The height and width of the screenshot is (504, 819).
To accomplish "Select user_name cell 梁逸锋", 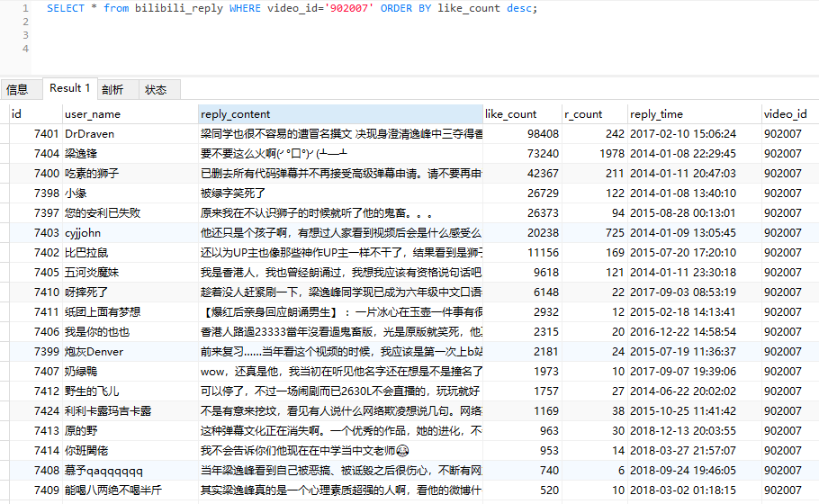I will [x=130, y=154].
